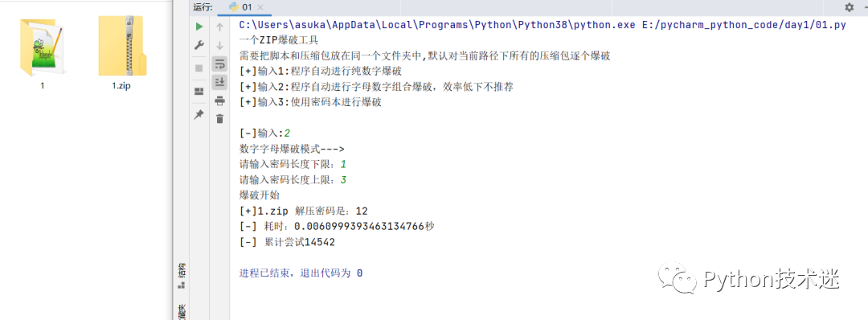Toggle soft-wrap in run console
This screenshot has height=320, width=868.
coord(219,64)
